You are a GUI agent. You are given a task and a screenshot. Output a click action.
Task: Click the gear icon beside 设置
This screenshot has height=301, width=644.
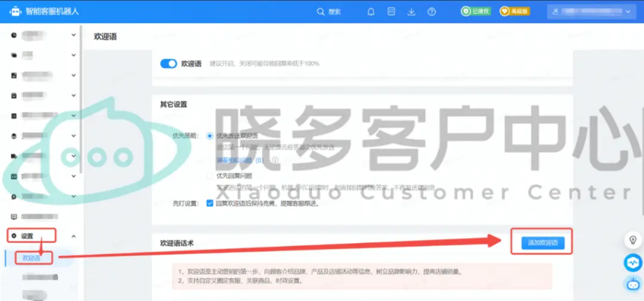tap(14, 236)
